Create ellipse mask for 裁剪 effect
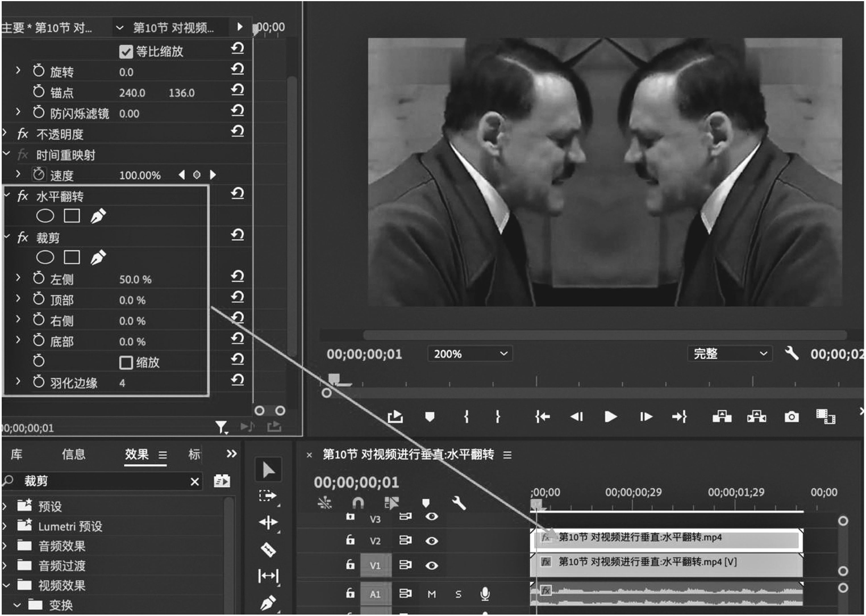 coord(45,257)
